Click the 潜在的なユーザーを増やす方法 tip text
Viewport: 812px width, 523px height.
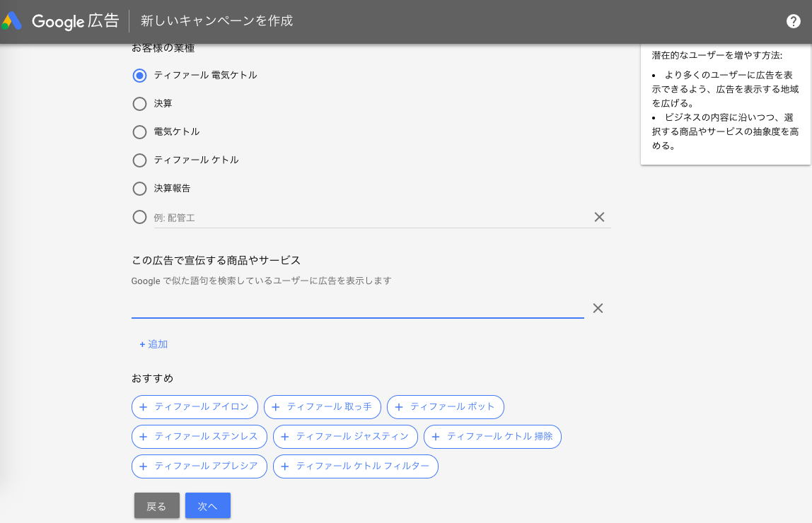click(x=717, y=55)
